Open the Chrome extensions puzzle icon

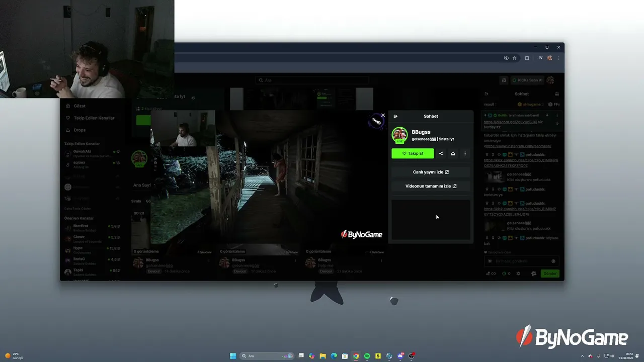(527, 58)
